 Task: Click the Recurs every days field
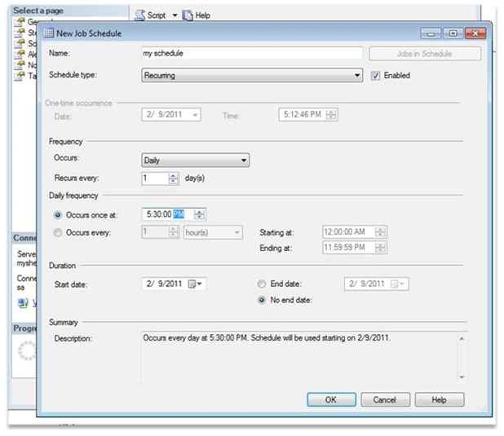click(x=155, y=178)
